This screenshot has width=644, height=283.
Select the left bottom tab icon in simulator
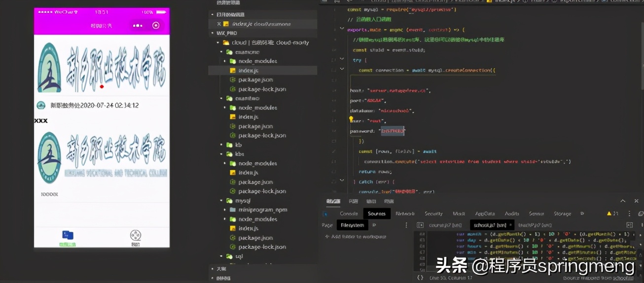click(68, 236)
